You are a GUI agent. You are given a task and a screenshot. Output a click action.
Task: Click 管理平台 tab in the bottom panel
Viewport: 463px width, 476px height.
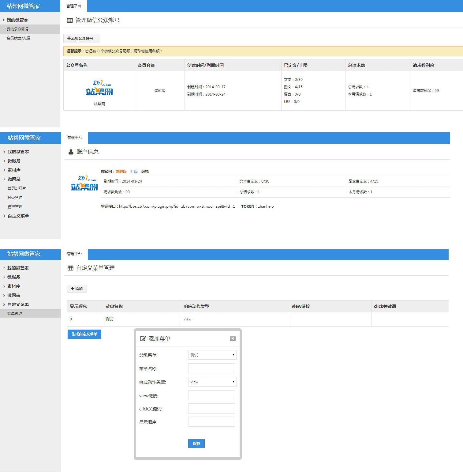click(x=74, y=254)
